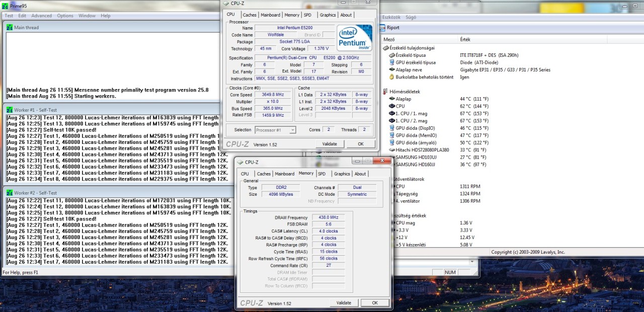The height and width of the screenshot is (312, 644).
Task: Click the lock icon beside Burkolatba behatolás történt
Action: click(392, 77)
